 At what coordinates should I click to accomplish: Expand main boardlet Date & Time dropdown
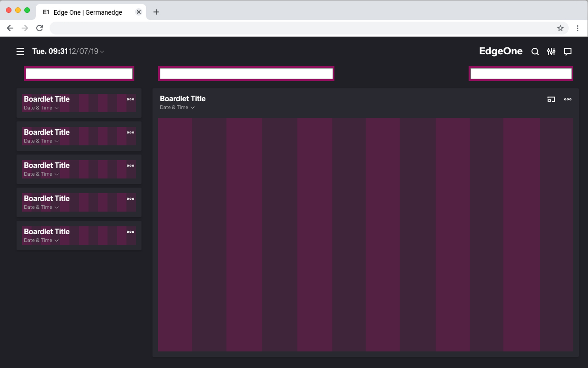(192, 108)
